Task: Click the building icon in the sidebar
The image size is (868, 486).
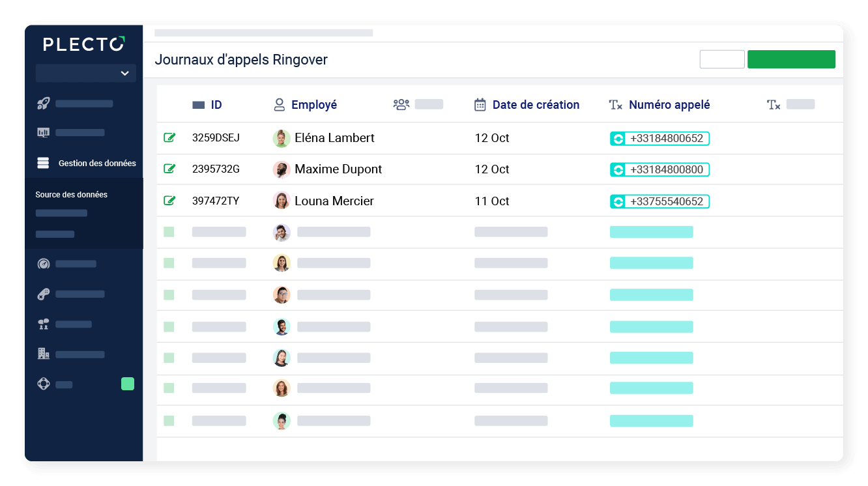Action: pyautogui.click(x=44, y=354)
